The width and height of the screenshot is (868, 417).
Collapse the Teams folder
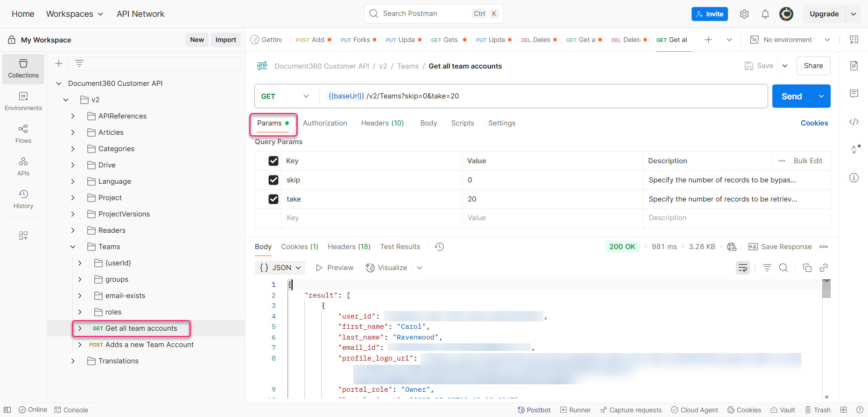pos(73,247)
